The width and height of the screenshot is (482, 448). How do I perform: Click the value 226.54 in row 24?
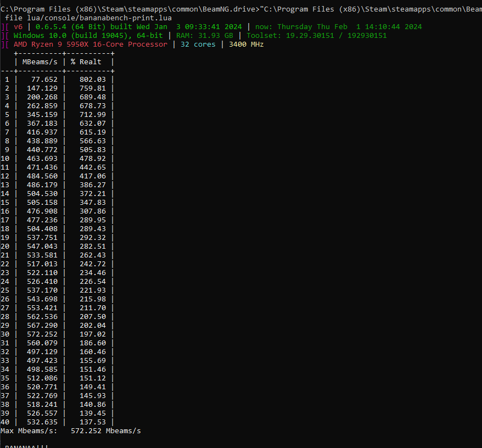click(x=93, y=282)
